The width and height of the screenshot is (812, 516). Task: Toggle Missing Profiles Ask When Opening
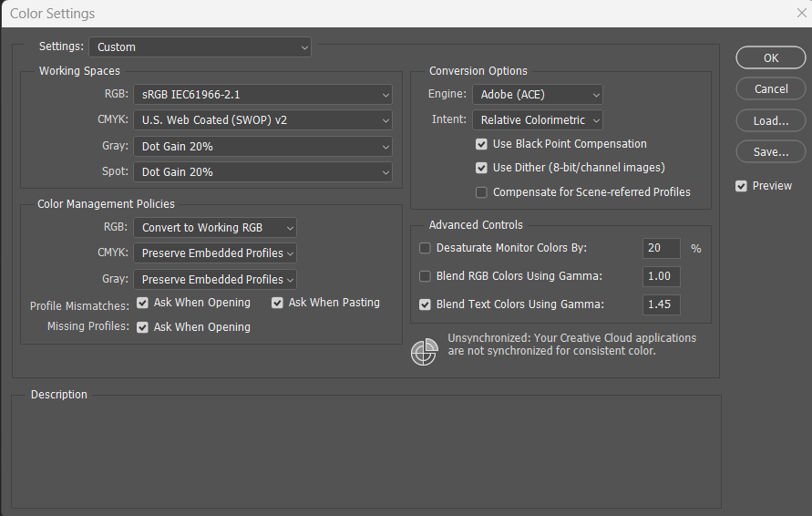[143, 327]
